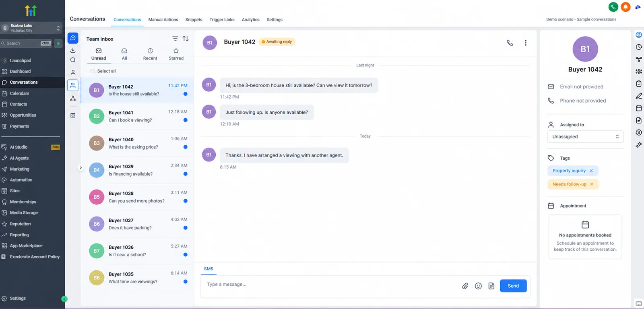The height and width of the screenshot is (309, 644).
Task: Open the orange notifications bell
Action: point(625,7)
